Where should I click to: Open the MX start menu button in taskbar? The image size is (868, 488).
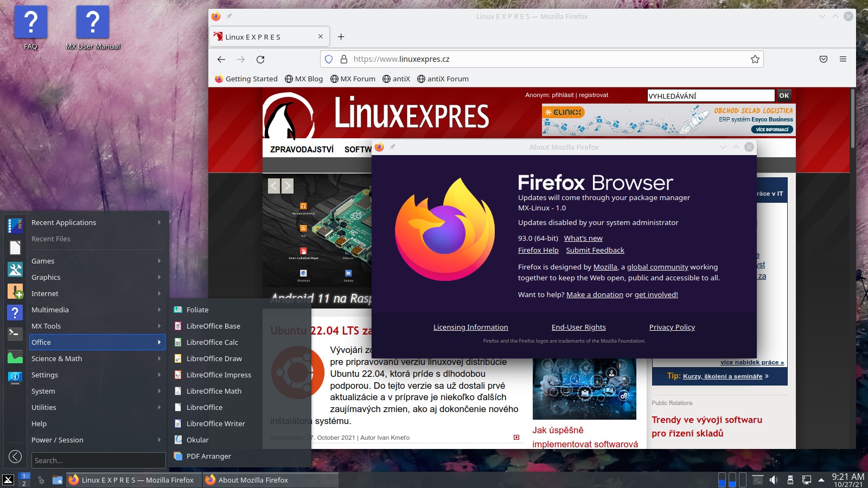pos(8,480)
